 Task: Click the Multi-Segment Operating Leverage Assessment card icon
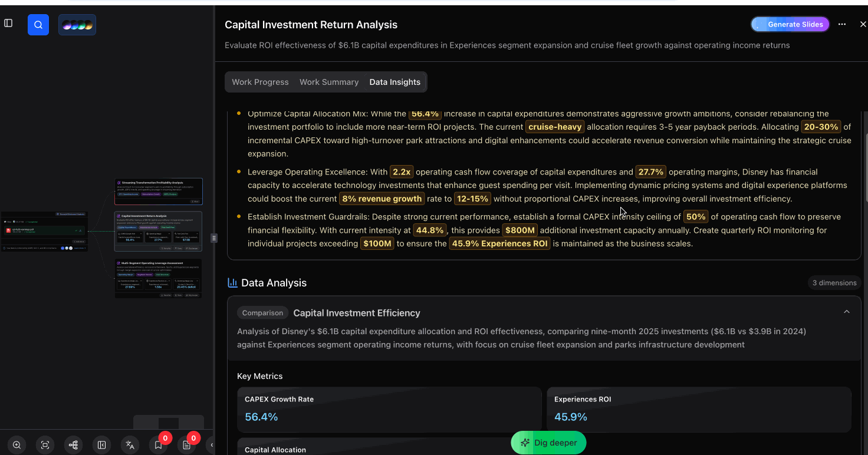pyautogui.click(x=119, y=263)
